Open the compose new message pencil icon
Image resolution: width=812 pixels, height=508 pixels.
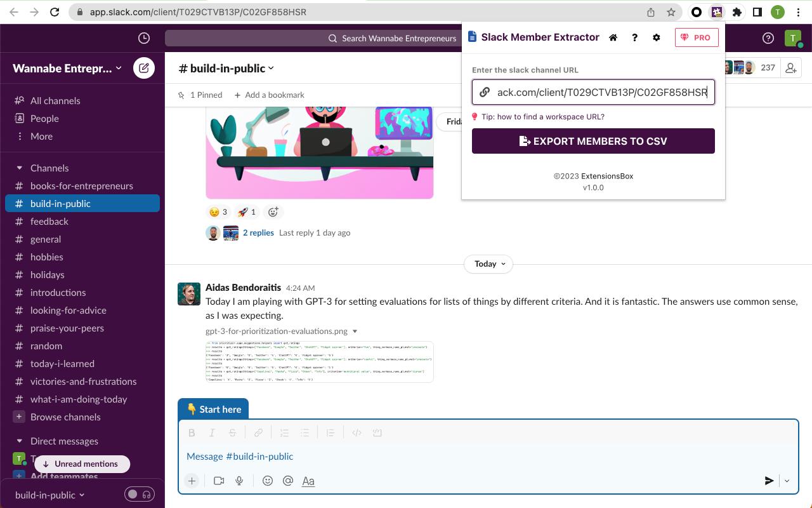144,68
